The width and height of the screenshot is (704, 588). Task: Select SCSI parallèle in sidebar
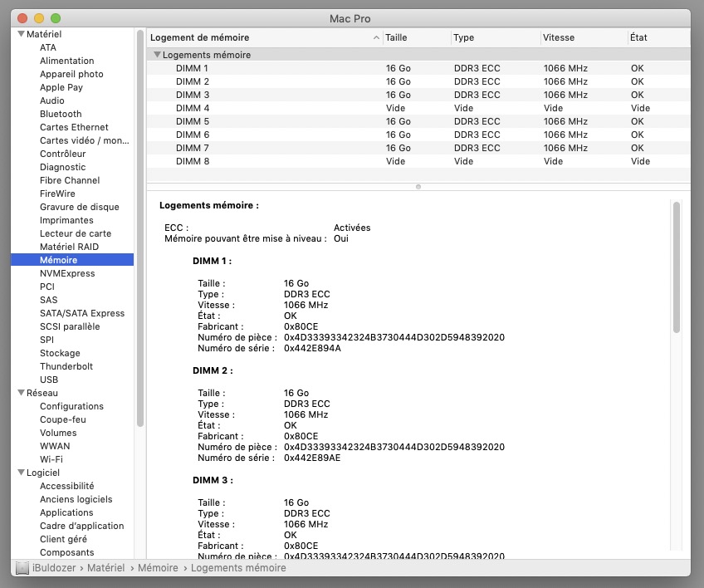click(x=70, y=326)
